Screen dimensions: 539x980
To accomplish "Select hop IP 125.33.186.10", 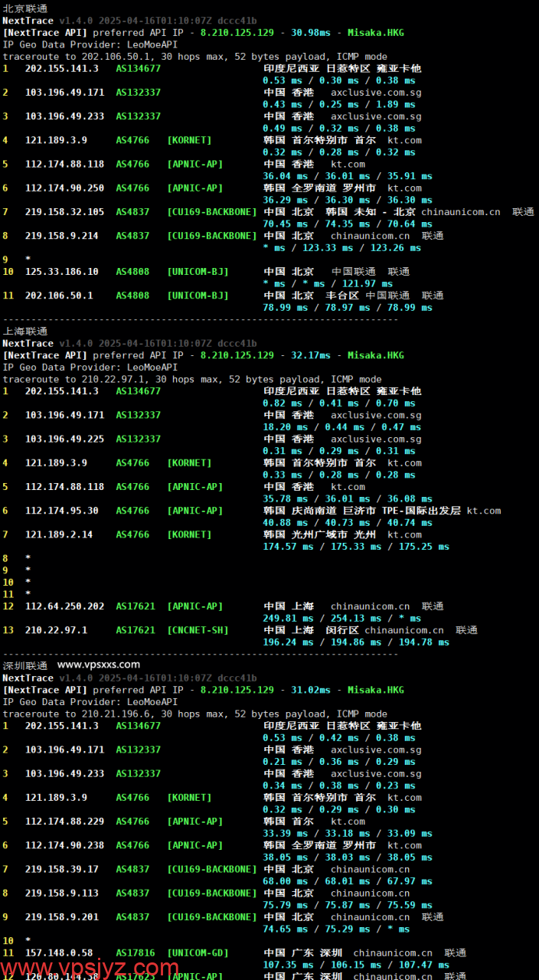I will point(62,272).
